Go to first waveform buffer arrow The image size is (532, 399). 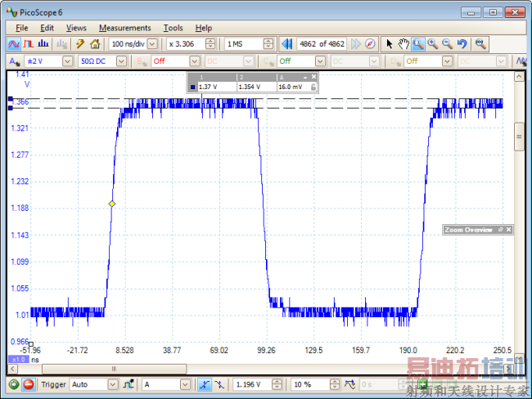click(x=287, y=43)
